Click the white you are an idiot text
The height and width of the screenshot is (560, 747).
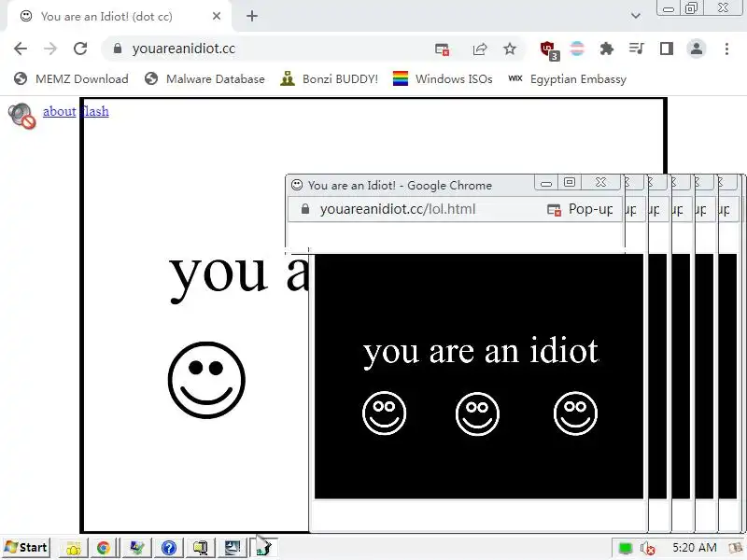point(480,352)
